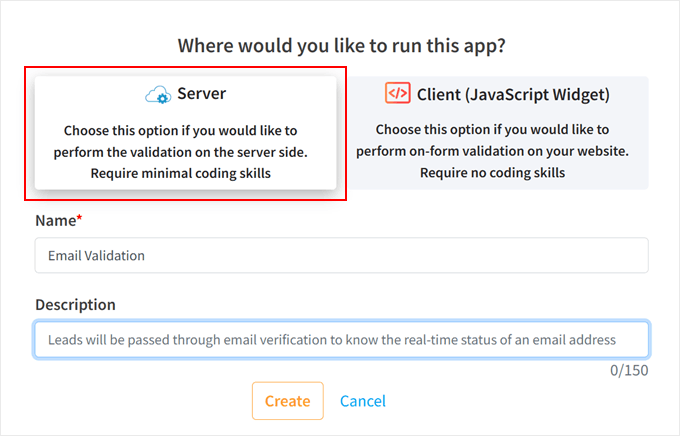
Task: Click into the Description text field
Action: [342, 339]
